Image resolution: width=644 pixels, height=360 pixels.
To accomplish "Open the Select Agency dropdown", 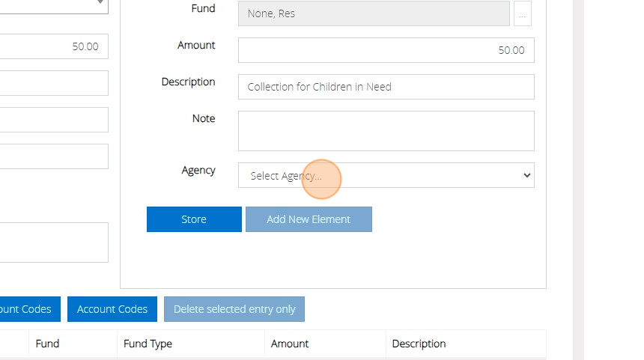I will pos(386,175).
